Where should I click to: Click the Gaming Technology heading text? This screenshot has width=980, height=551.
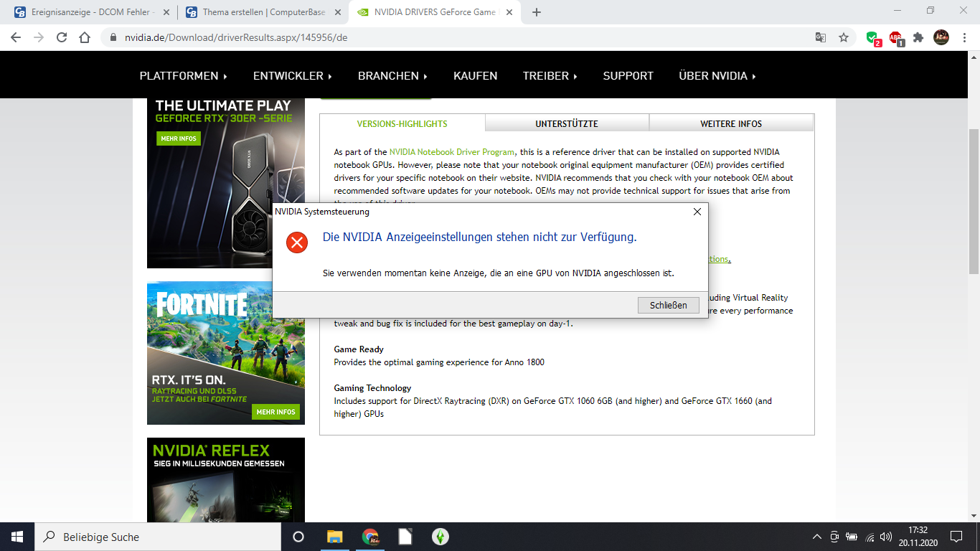(372, 388)
